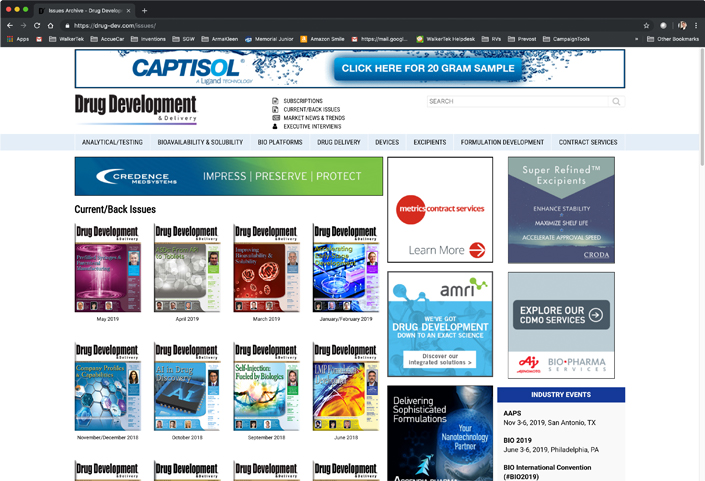
Task: Open a new tab with plus icon
Action: (x=144, y=10)
